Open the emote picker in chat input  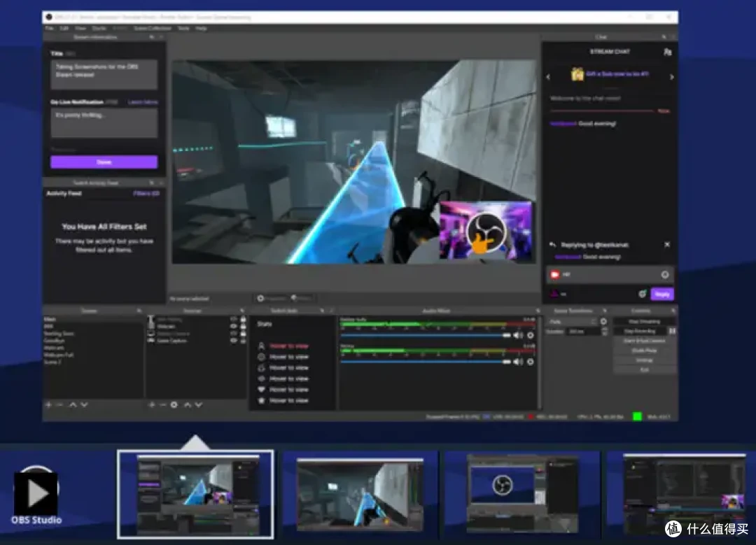tap(665, 275)
